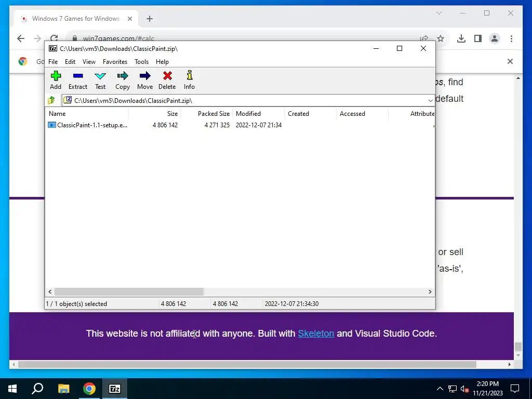Click the 2022-12-07 21:34 modified cell
Viewport: 532px width, 399px height.
[259, 125]
